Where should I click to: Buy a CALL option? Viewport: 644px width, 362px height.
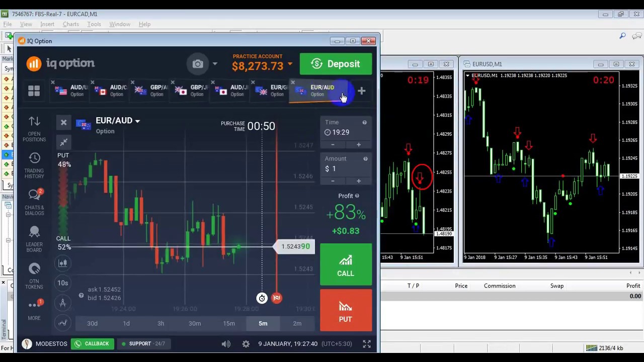[346, 264]
